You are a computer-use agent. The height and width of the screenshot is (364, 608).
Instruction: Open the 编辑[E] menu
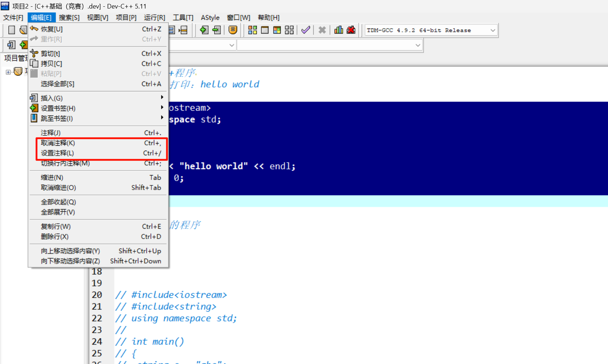41,17
